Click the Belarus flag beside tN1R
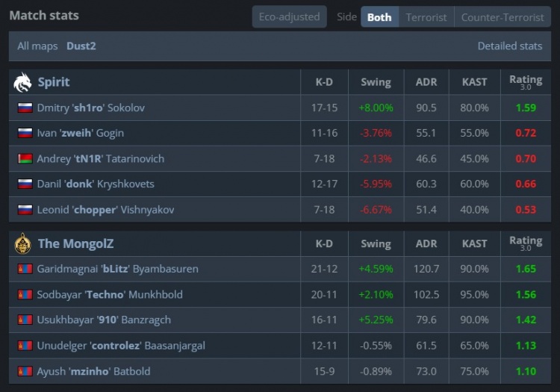 (x=25, y=158)
